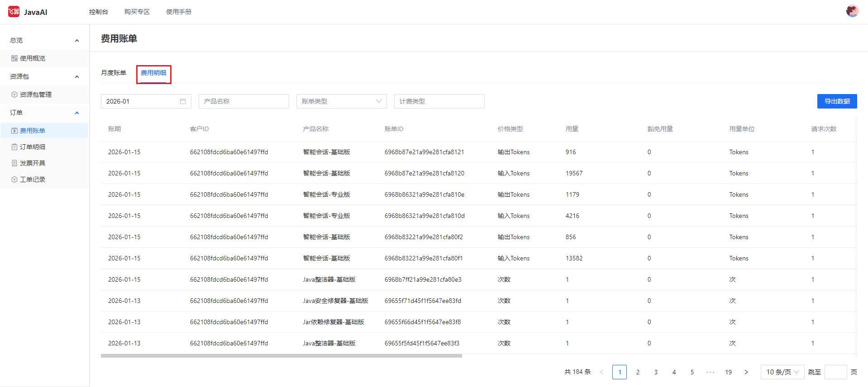Open 使用概览 in the sidebar
The width and height of the screenshot is (868, 387).
[x=32, y=58]
